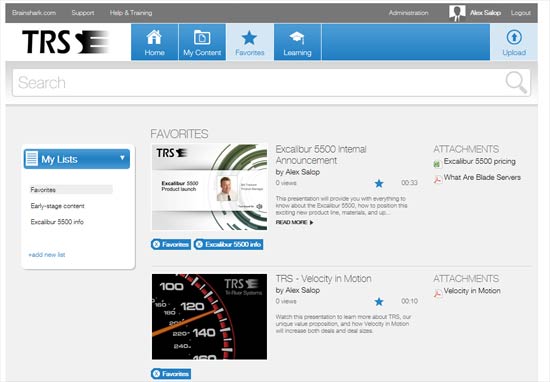Screen dimensions: 550x382
Task: Go to the Home tab
Action: click(x=155, y=42)
